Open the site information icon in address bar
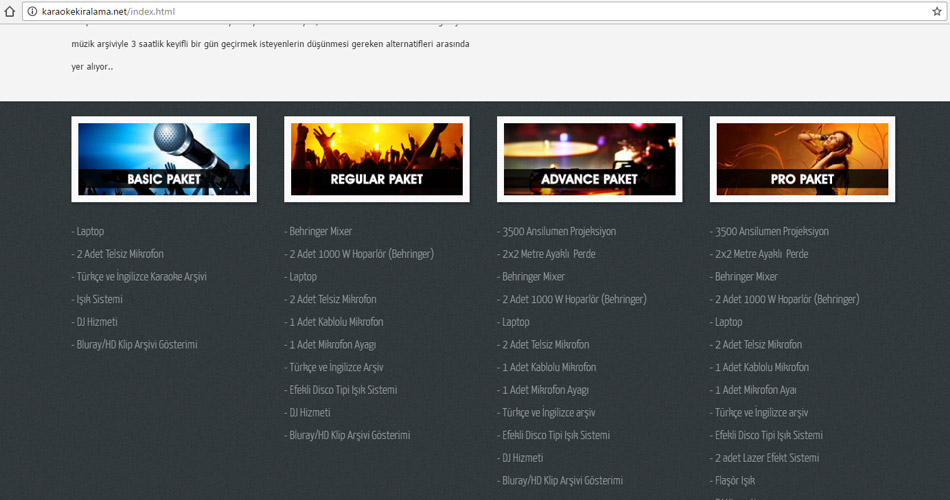950x500 pixels. tap(32, 12)
